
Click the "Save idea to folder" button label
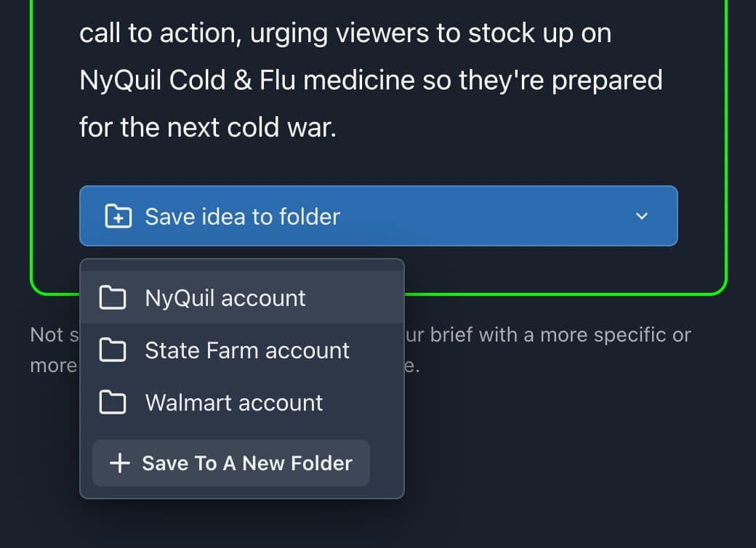[x=242, y=217]
